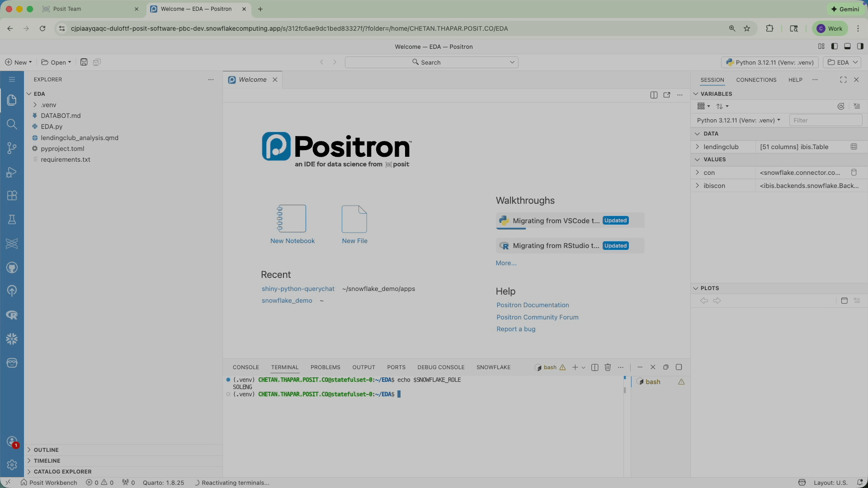This screenshot has height=488, width=868.
Task: Open the Positron Documentation link
Action: tap(533, 305)
